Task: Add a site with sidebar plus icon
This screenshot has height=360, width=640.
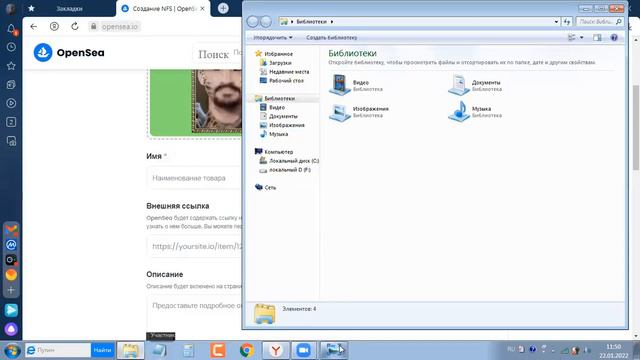Action: click(11, 290)
